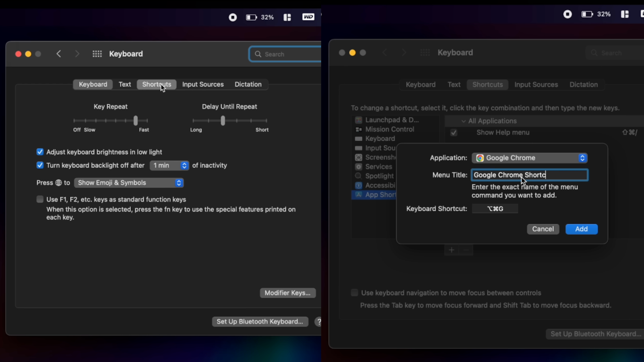Screen dimensions: 644x362
Task: Click Add to save the shortcut
Action: pos(581,229)
